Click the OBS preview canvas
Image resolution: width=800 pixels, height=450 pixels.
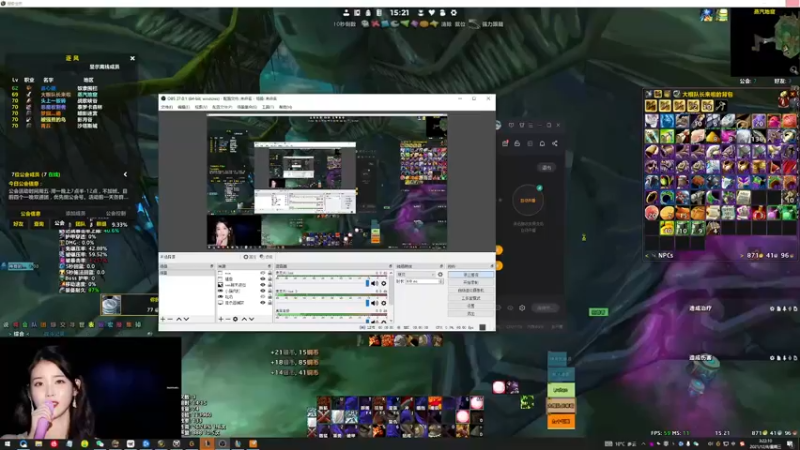click(x=327, y=182)
